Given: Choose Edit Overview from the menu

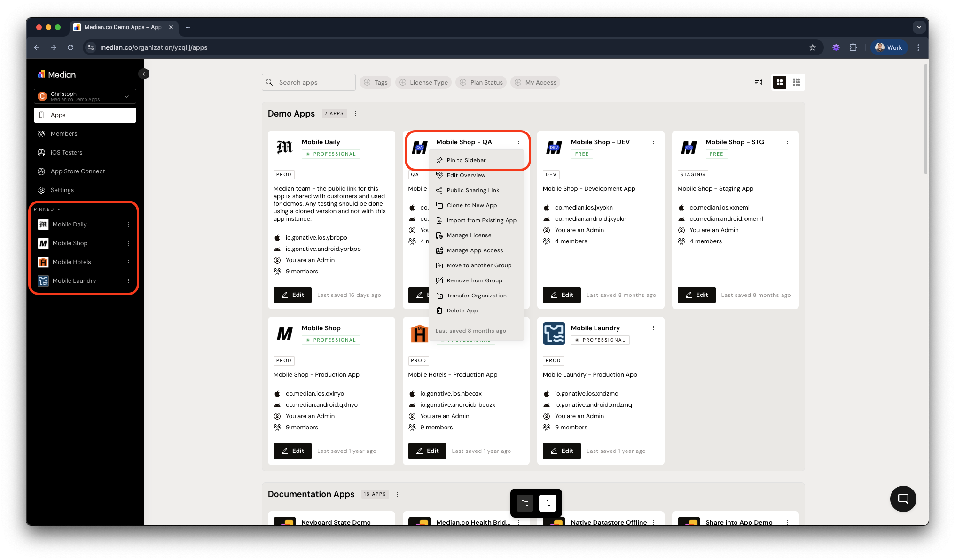Looking at the screenshot, I should pyautogui.click(x=477, y=175).
